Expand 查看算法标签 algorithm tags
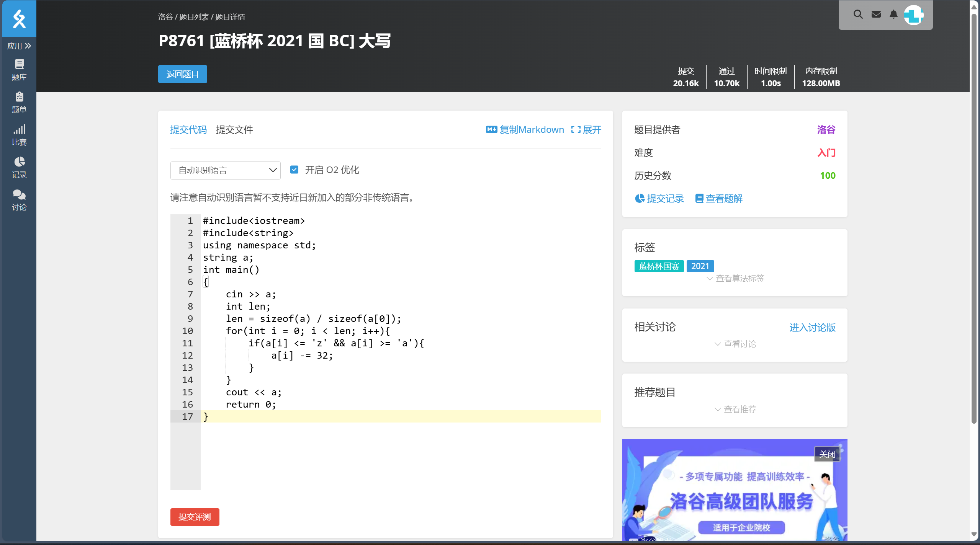The image size is (980, 545). pyautogui.click(x=735, y=279)
